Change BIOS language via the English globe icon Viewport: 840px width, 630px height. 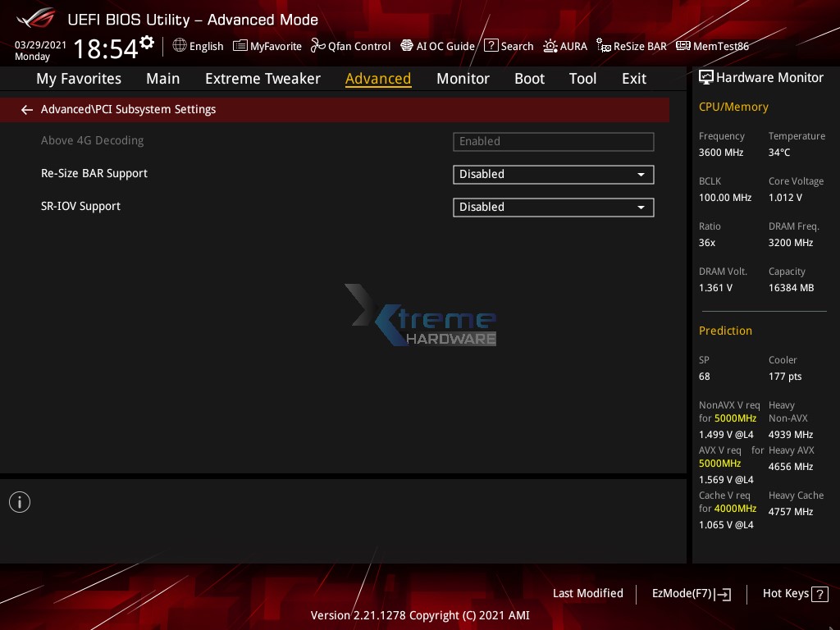pyautogui.click(x=197, y=46)
